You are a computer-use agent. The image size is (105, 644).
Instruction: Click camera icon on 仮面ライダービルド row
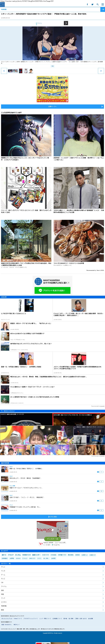coord(98,491)
